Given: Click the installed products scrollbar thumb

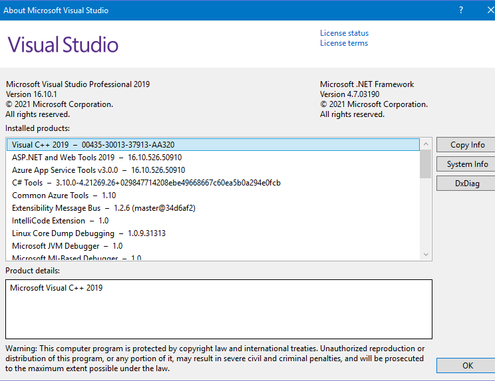Looking at the screenshot, I should tap(426, 164).
